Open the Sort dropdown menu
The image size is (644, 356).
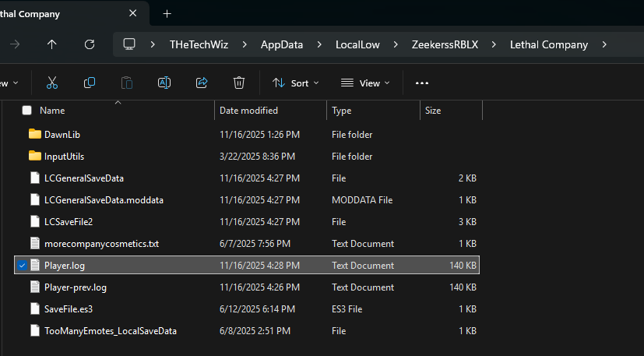point(295,83)
